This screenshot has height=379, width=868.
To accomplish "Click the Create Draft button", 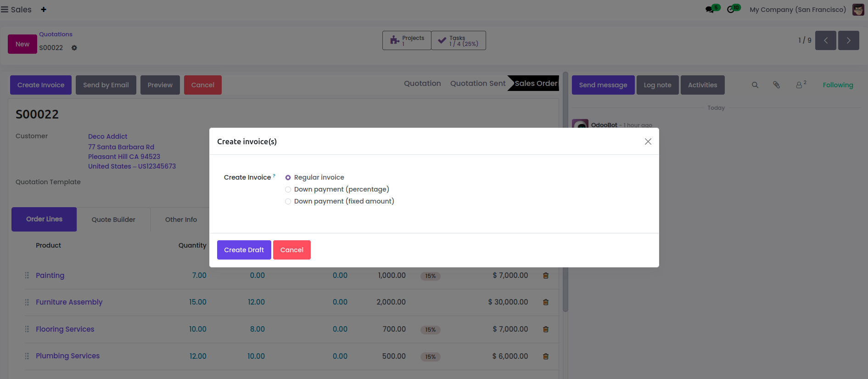I will pyautogui.click(x=244, y=250).
